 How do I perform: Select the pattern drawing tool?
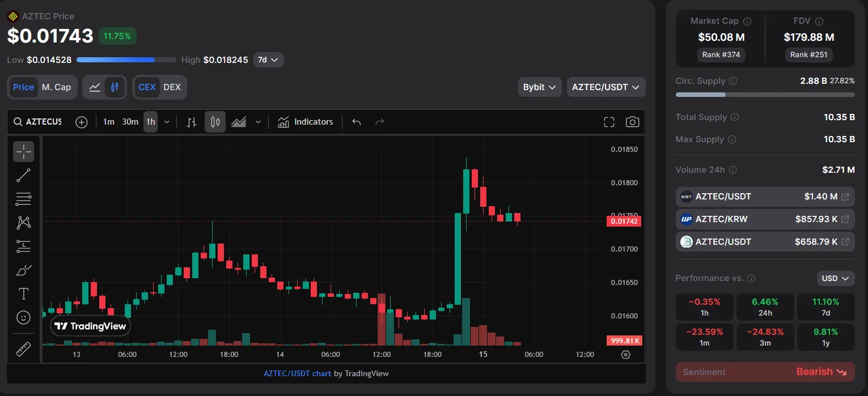[23, 223]
